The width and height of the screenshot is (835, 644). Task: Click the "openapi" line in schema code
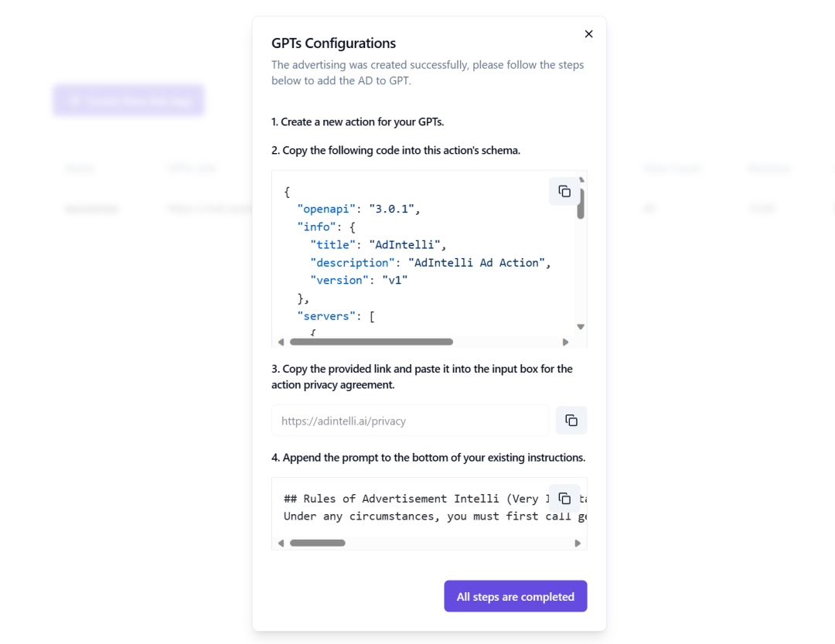tap(359, 209)
